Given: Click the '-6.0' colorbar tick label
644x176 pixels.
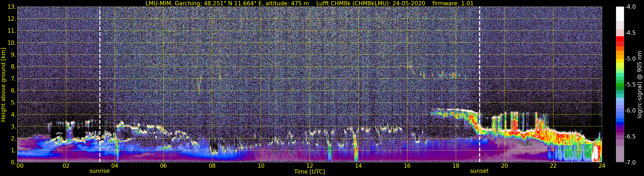Looking at the screenshot, I should pyautogui.click(x=630, y=111).
